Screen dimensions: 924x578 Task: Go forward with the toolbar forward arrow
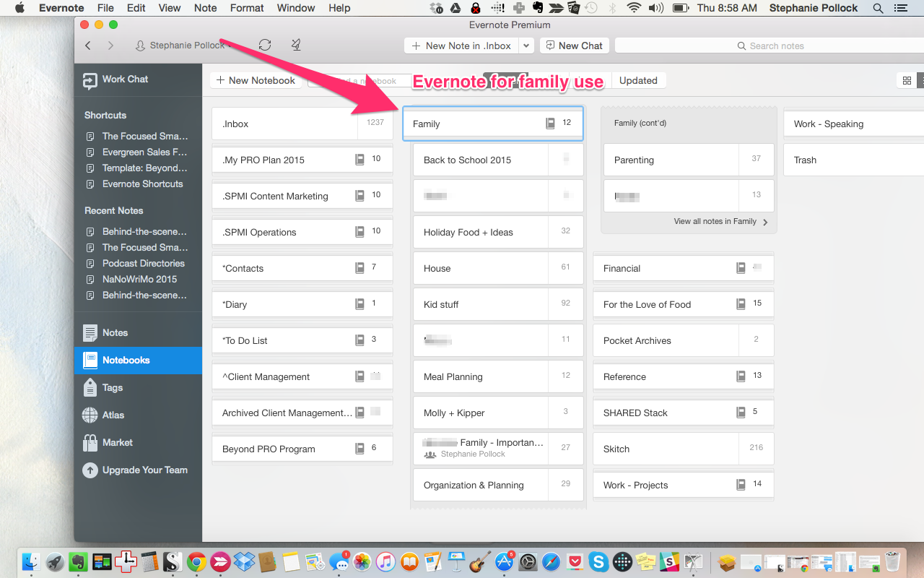110,46
